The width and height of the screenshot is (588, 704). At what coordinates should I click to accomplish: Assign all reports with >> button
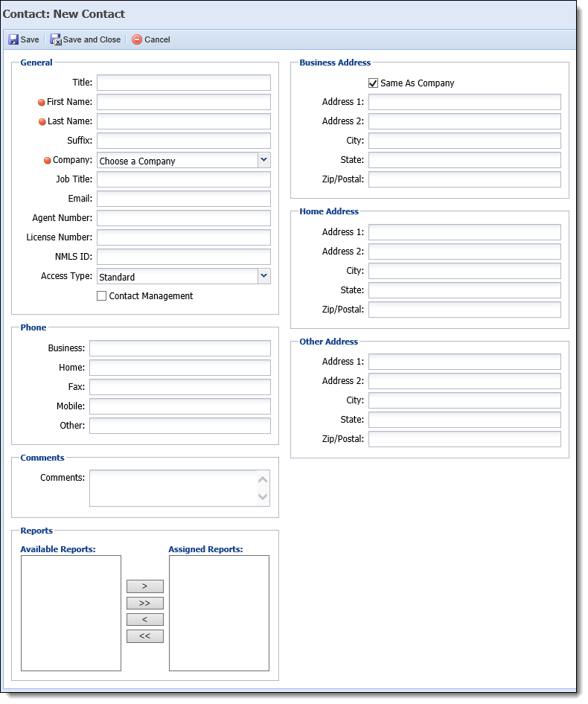click(145, 603)
